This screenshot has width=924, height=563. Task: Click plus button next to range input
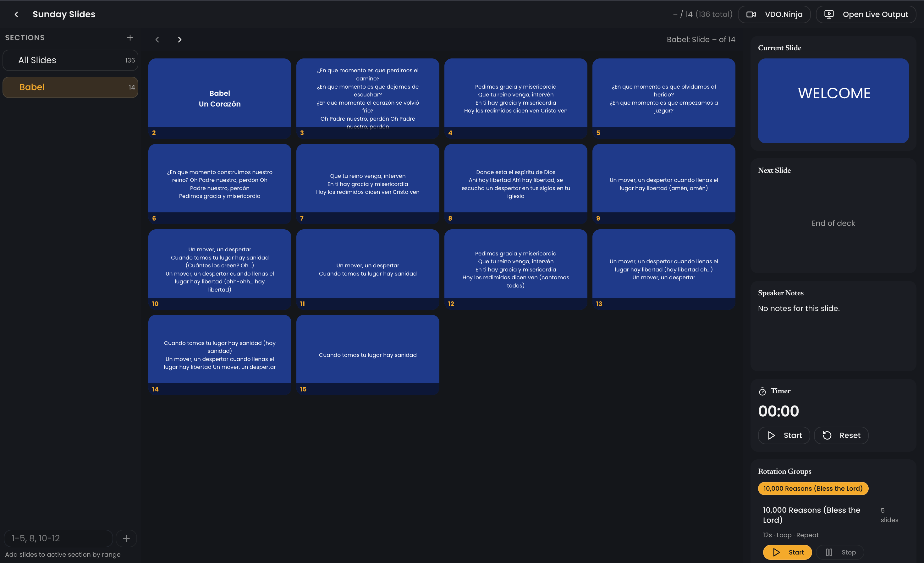126,538
